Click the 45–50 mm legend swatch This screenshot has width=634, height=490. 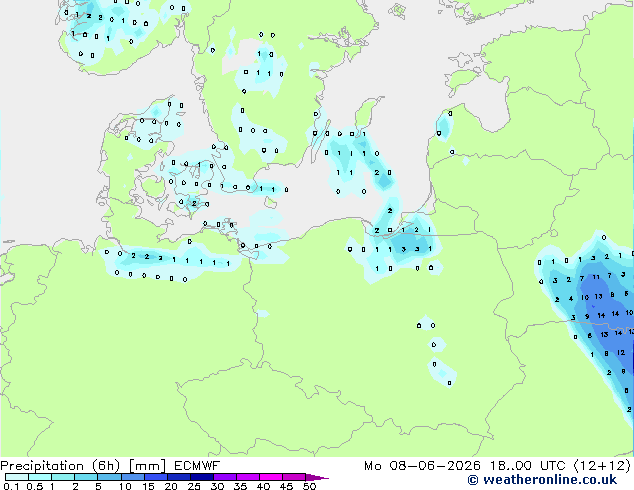pyautogui.click(x=294, y=477)
